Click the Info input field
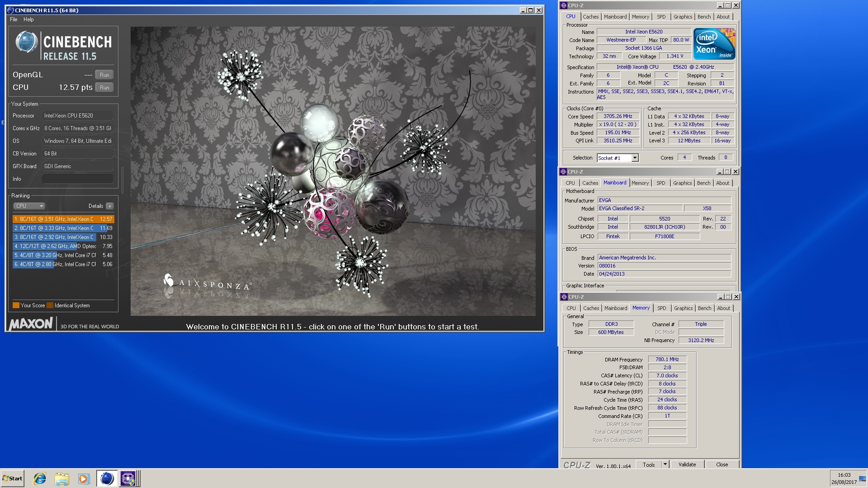The height and width of the screenshot is (488, 868). pyautogui.click(x=78, y=179)
